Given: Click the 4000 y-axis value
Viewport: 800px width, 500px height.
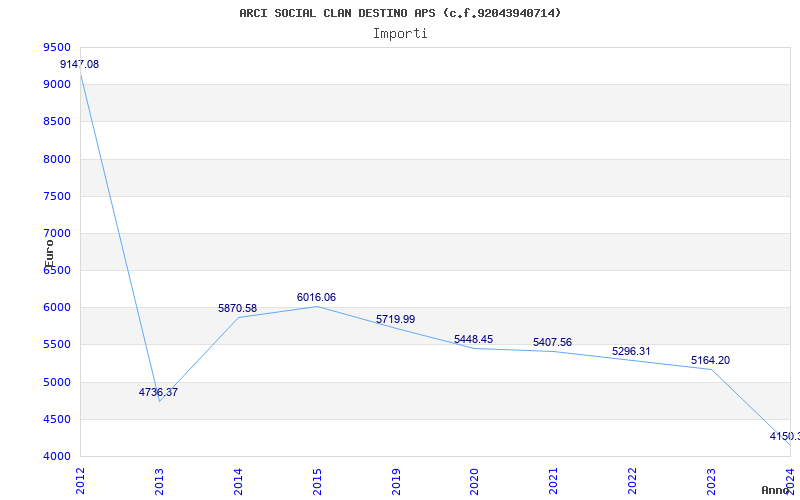Looking at the screenshot, I should point(57,457).
